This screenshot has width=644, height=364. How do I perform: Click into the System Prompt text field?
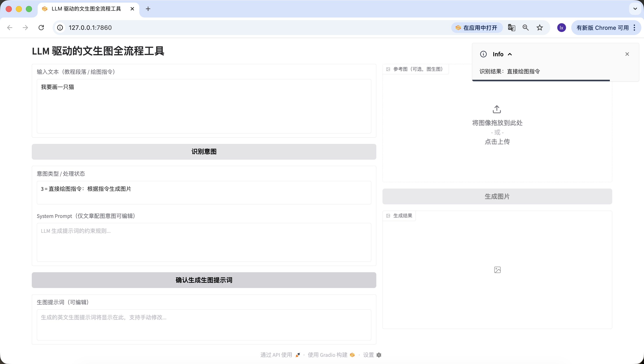point(204,242)
